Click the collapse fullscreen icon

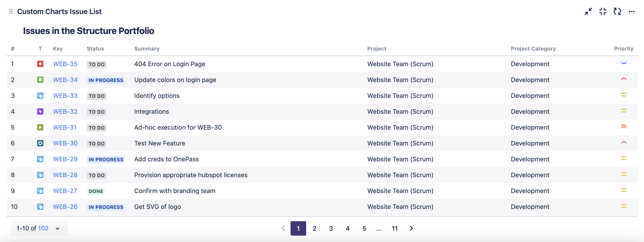coord(603,12)
